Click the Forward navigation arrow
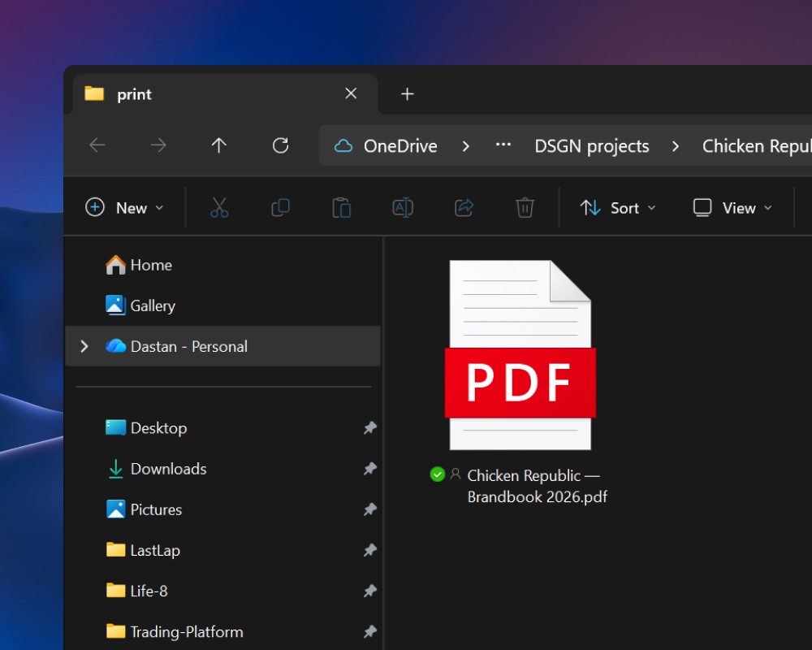Image resolution: width=812 pixels, height=650 pixels. click(x=158, y=145)
